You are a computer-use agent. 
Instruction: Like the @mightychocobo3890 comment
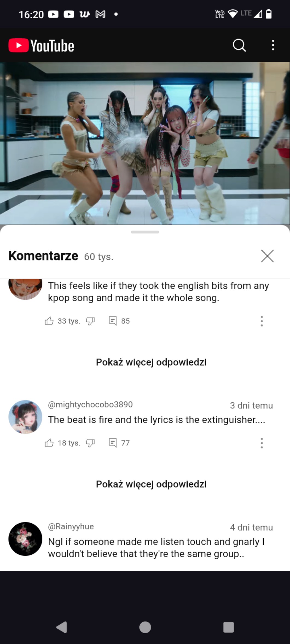[49, 443]
